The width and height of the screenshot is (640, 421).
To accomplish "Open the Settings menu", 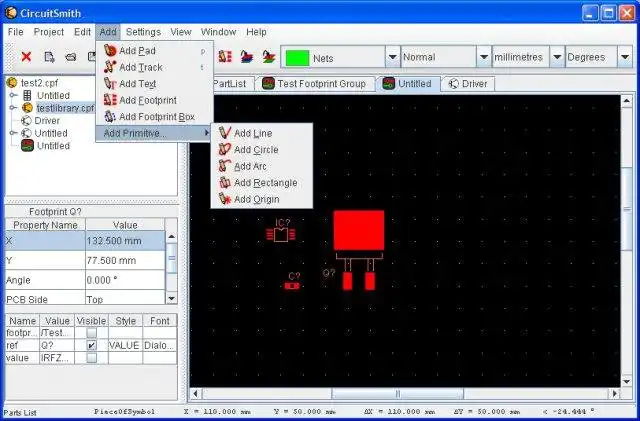I will (x=143, y=32).
